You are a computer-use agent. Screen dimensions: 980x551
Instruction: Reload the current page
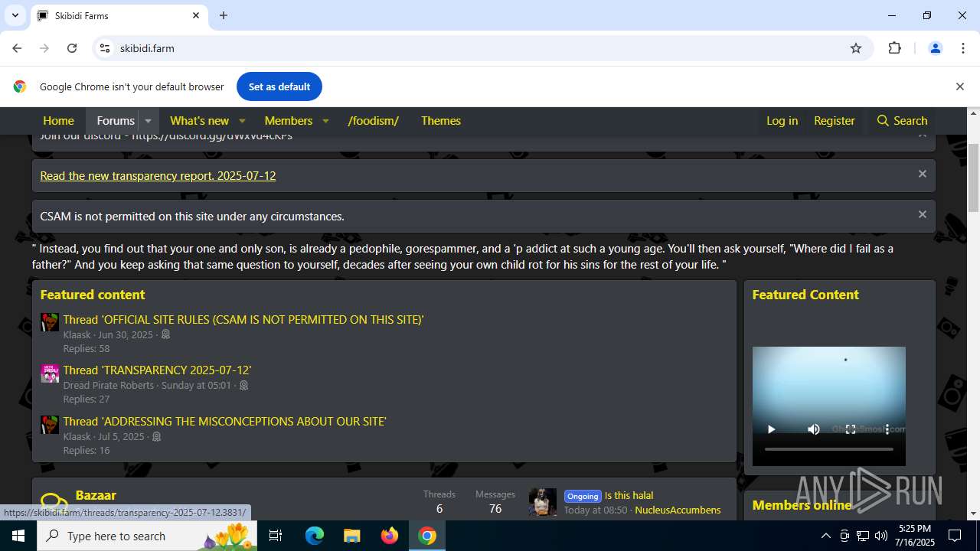coord(72,48)
